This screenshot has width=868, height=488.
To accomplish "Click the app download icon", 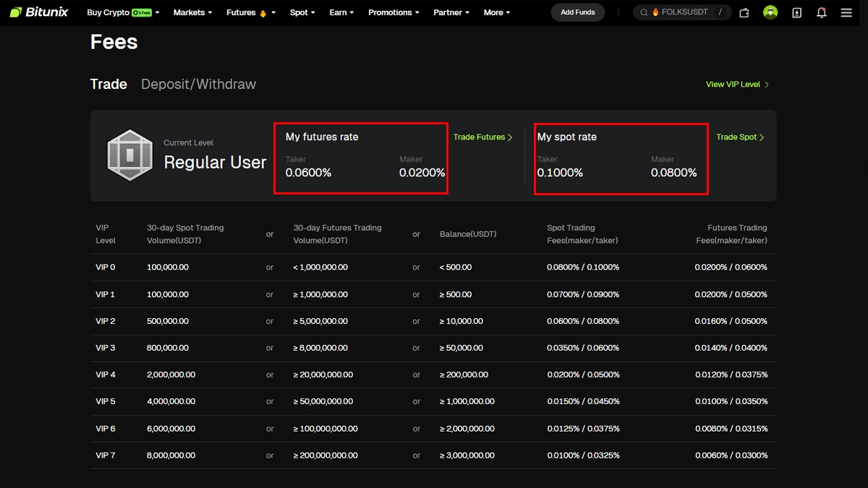I will (x=796, y=12).
